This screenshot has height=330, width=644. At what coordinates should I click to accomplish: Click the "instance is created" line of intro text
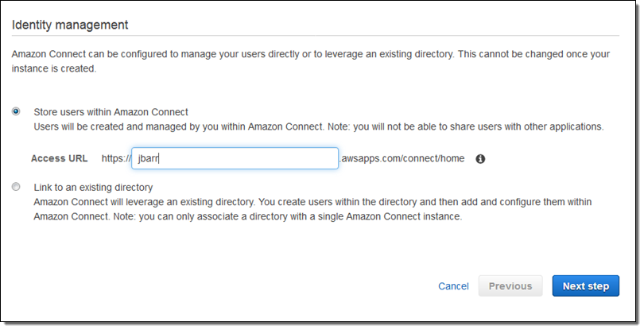click(x=54, y=69)
